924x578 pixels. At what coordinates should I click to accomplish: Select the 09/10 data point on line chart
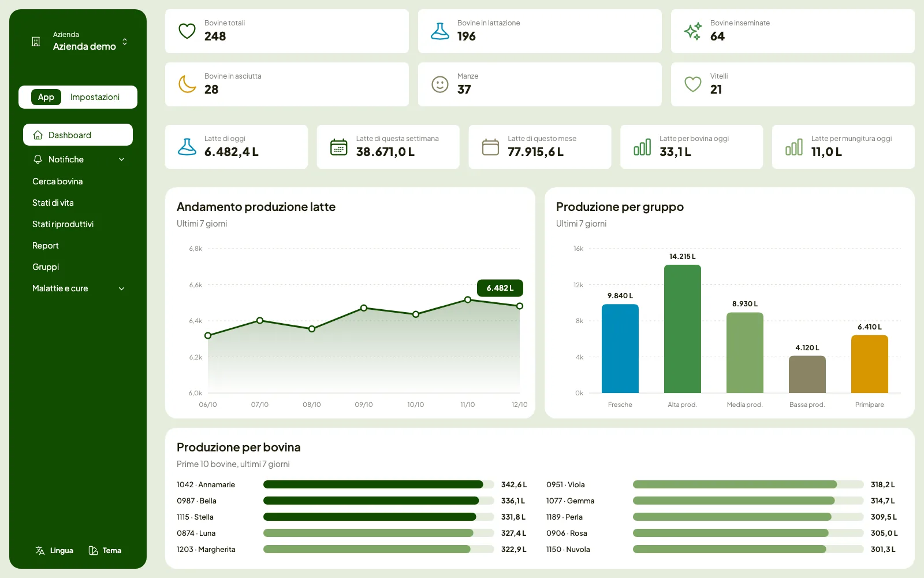coord(364,308)
